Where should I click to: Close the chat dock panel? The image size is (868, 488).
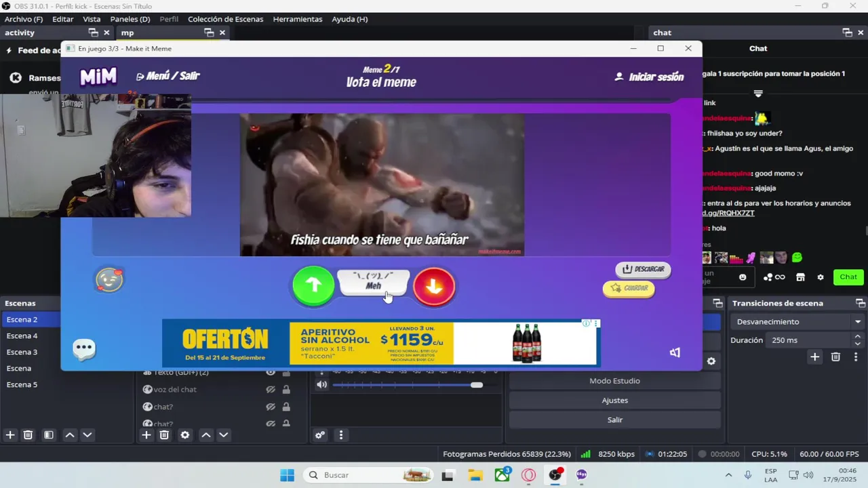click(861, 33)
